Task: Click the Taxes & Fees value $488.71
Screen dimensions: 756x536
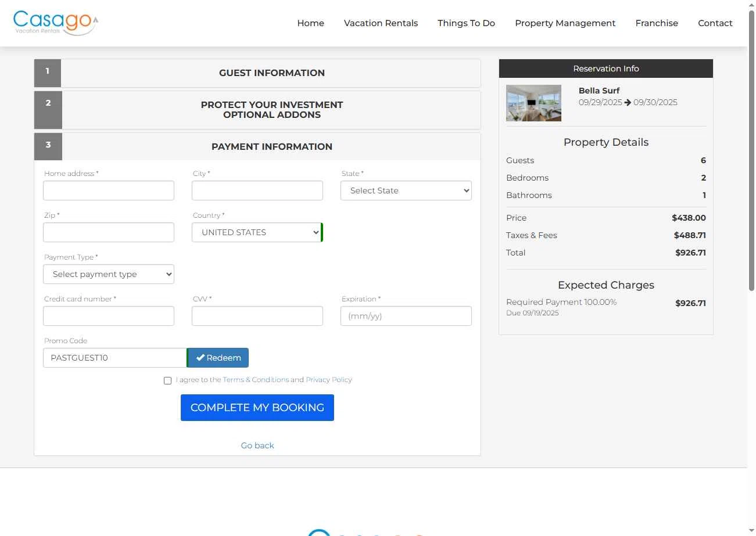Action: point(690,235)
